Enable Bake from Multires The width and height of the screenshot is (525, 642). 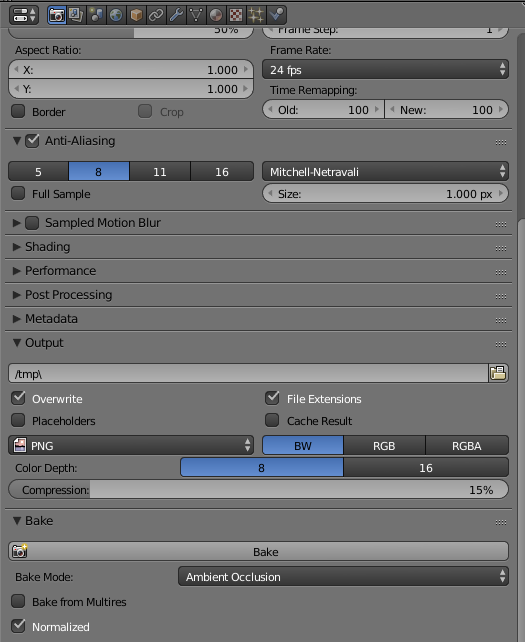(x=18, y=601)
